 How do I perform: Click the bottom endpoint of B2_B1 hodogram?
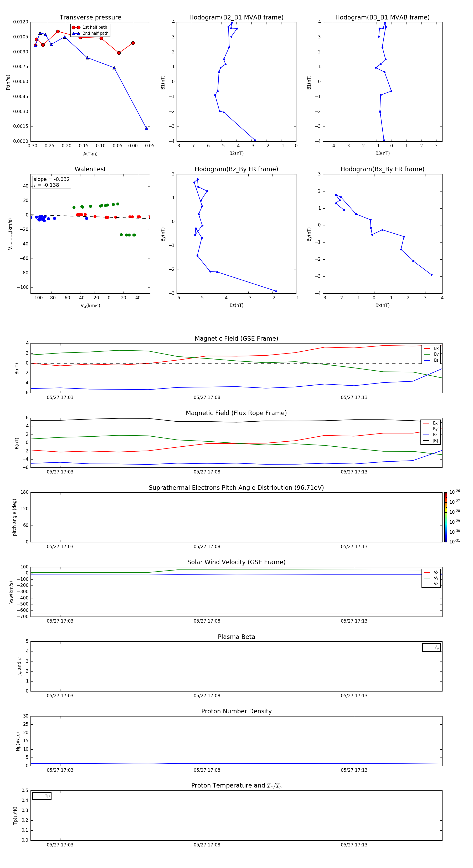coord(255,140)
